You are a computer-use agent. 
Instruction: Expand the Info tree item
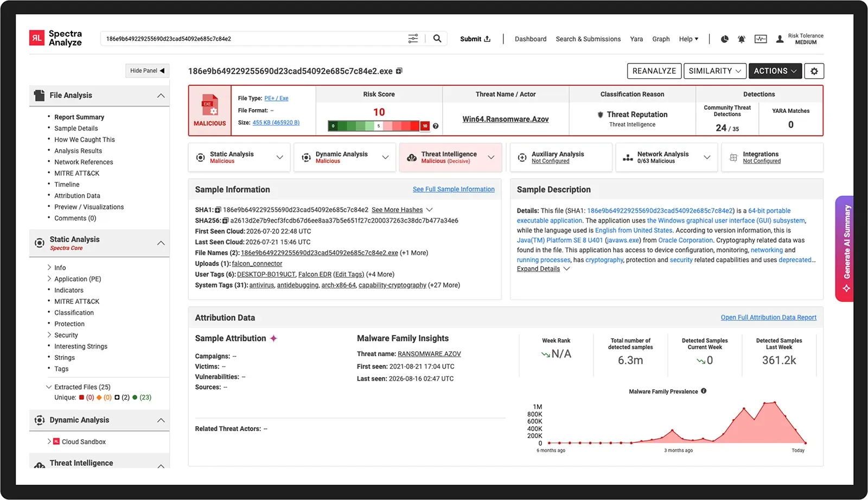click(x=49, y=268)
